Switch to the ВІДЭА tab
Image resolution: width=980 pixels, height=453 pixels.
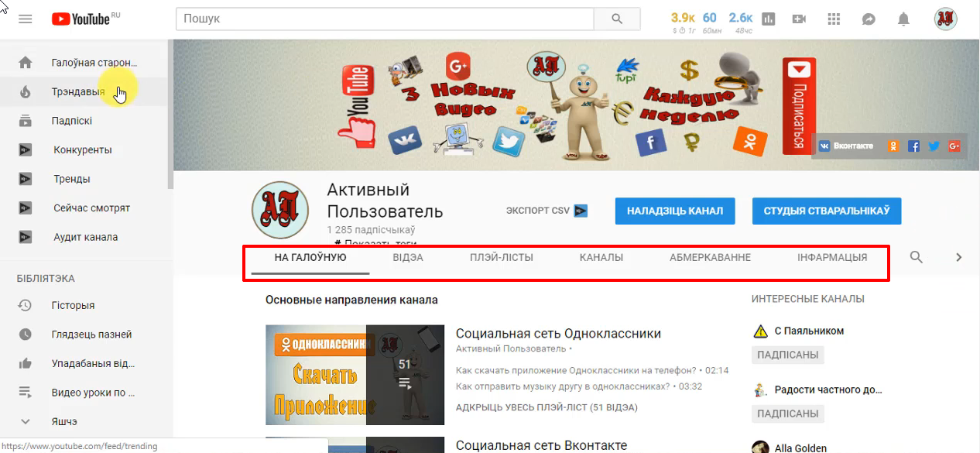pyautogui.click(x=408, y=258)
